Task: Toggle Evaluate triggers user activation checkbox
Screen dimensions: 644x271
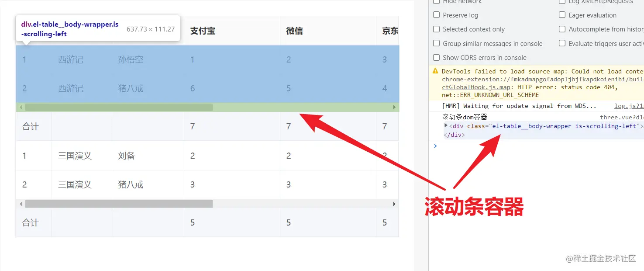Action: 562,43
